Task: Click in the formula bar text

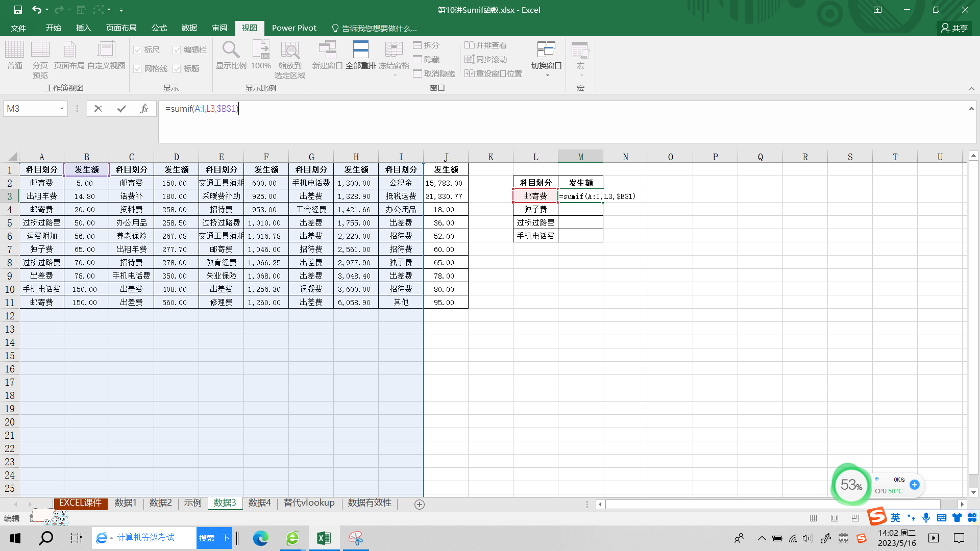Action: point(202,109)
